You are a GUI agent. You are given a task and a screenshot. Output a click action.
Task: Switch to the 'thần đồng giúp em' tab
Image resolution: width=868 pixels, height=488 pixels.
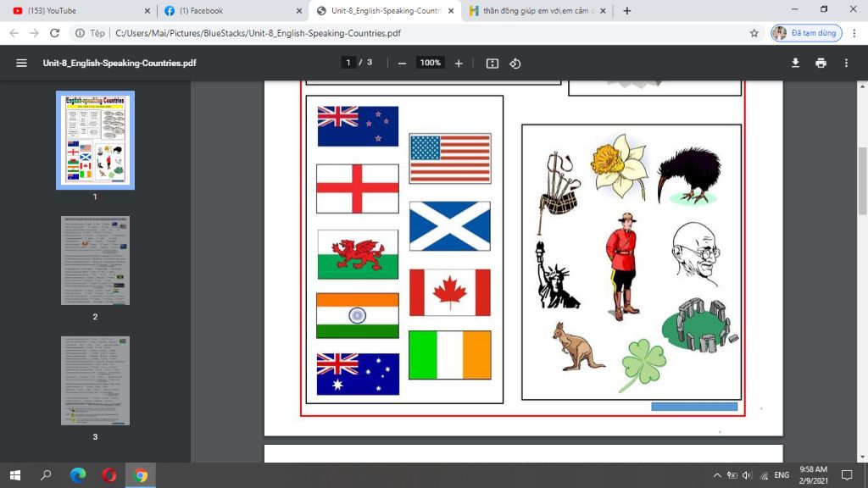click(x=537, y=10)
